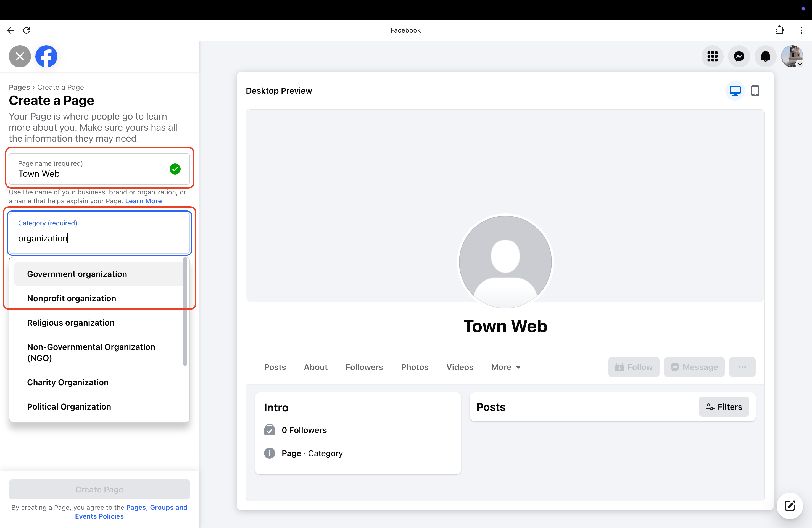812x528 pixels.
Task: Select Nonprofit organization category
Action: (x=98, y=299)
